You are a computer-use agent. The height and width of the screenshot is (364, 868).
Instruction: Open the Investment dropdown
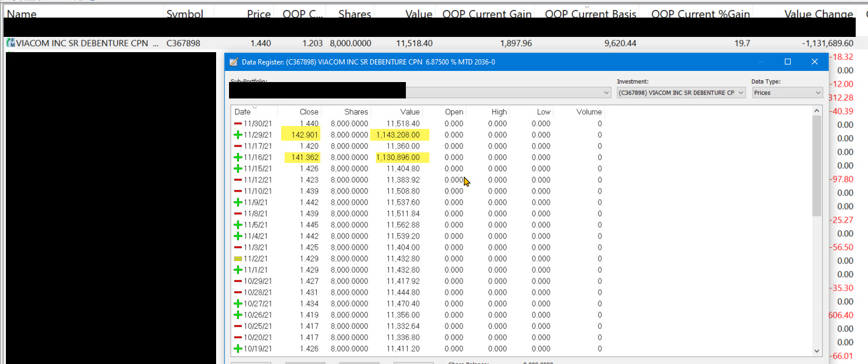741,93
